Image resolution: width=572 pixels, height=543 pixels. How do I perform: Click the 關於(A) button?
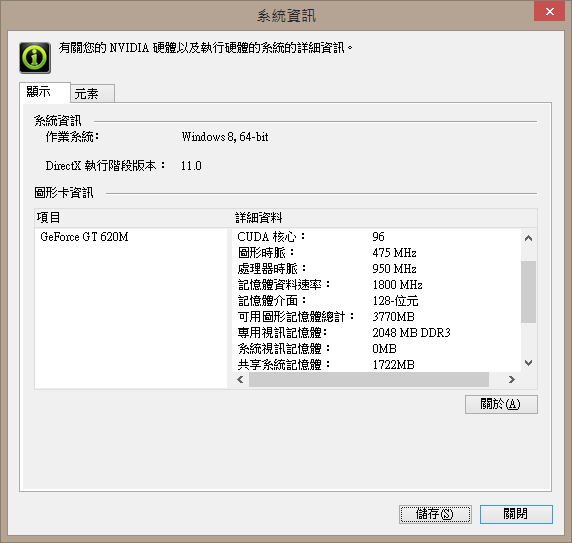click(x=501, y=404)
